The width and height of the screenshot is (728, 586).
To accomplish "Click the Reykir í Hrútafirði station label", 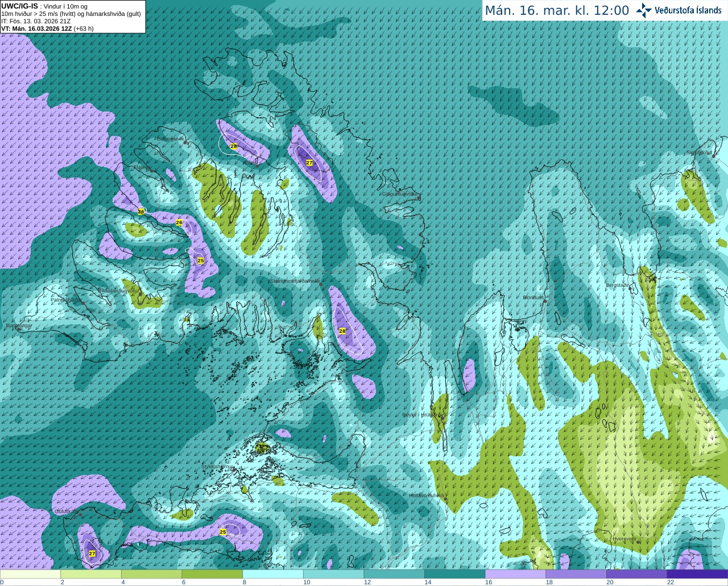I will pos(421,415).
